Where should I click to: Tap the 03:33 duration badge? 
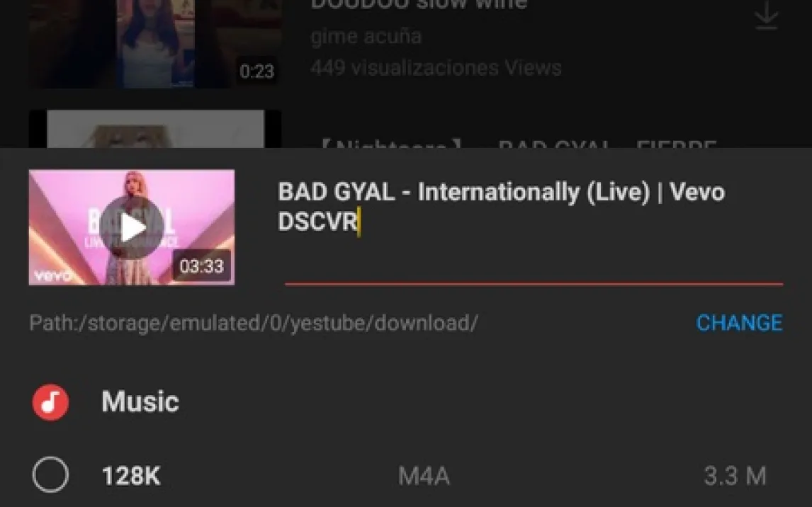point(201,266)
